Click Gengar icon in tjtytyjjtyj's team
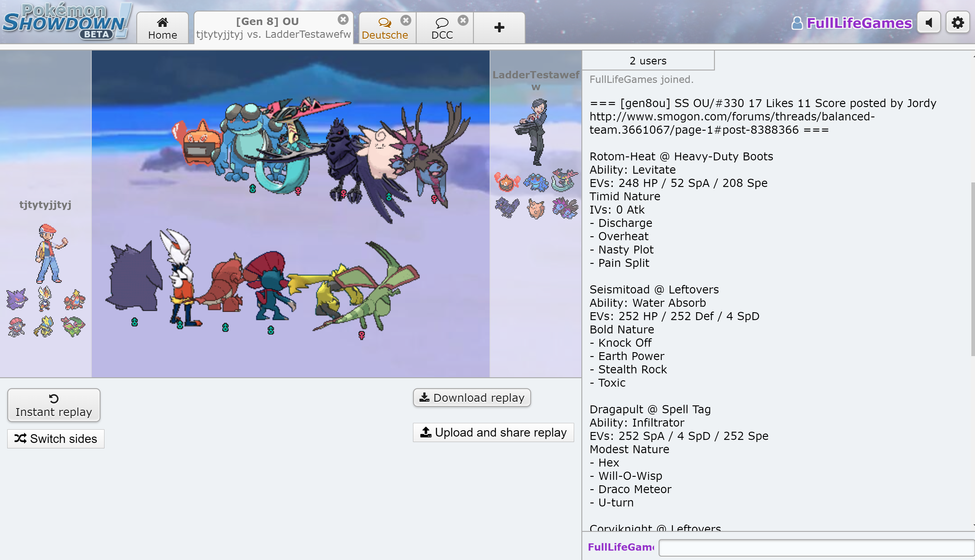 tap(17, 299)
